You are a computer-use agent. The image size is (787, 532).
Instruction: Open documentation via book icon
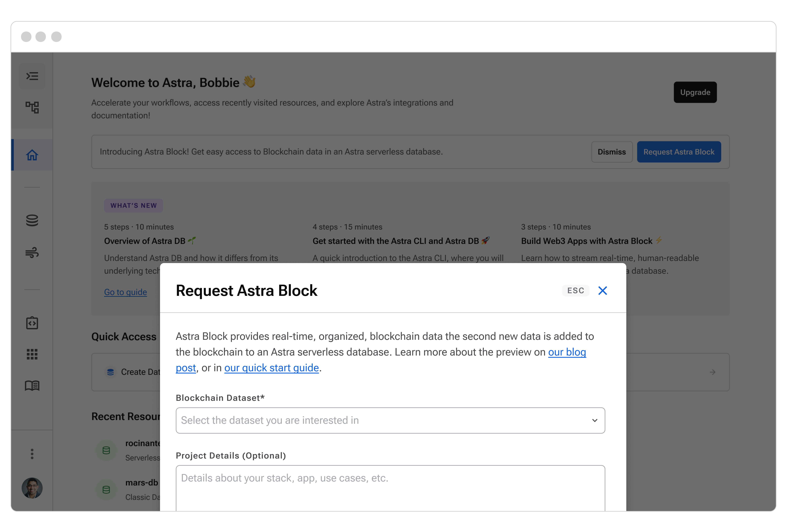pyautogui.click(x=32, y=385)
